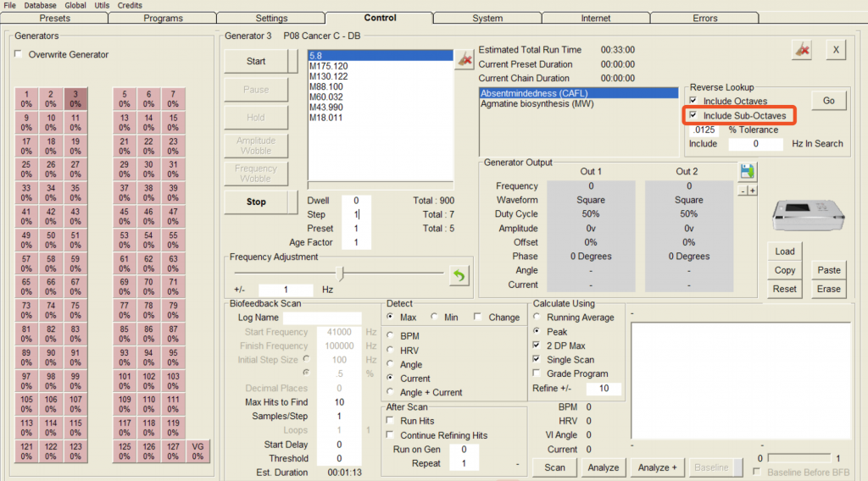Toggle the Grade Program checkbox
Image resolution: width=868 pixels, height=481 pixels.
click(x=537, y=373)
